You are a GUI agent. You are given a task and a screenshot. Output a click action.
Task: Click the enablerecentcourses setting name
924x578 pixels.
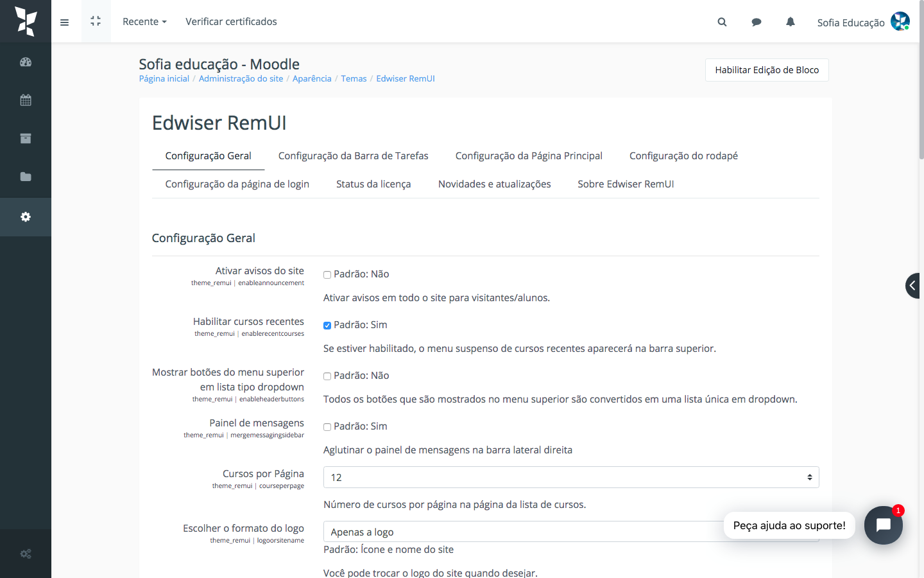273,334
